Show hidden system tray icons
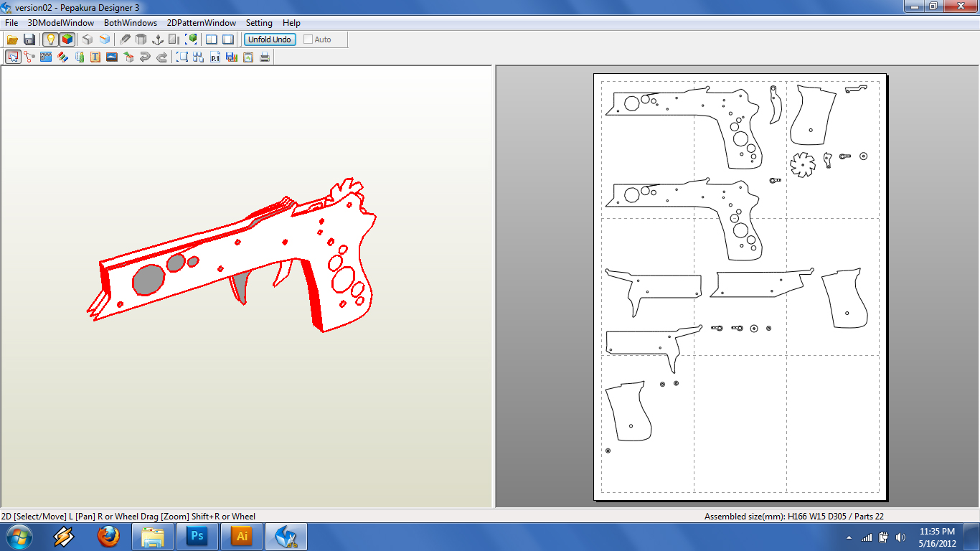Viewport: 980px width, 551px height. pos(849,537)
